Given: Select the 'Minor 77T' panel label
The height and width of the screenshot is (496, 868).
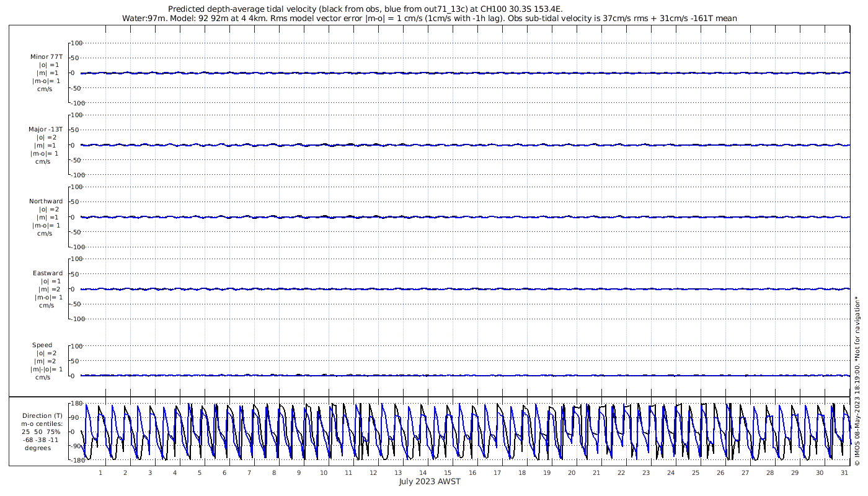Looking at the screenshot, I should pyautogui.click(x=46, y=56).
